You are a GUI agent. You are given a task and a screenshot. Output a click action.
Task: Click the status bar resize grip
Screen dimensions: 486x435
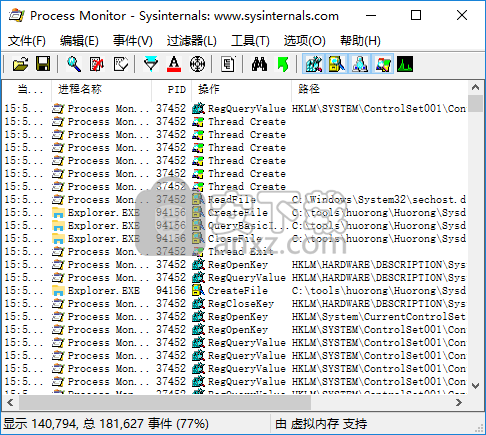(479, 427)
